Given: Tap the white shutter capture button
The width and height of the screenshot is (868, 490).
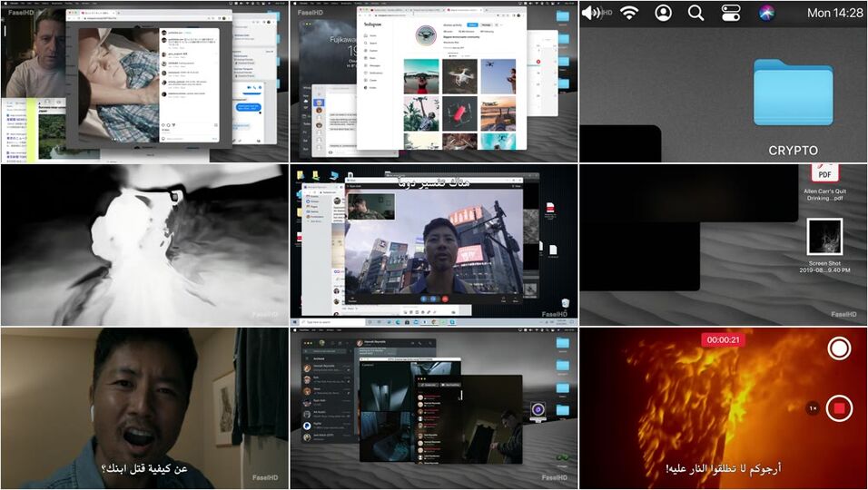Looking at the screenshot, I should click(x=839, y=348).
